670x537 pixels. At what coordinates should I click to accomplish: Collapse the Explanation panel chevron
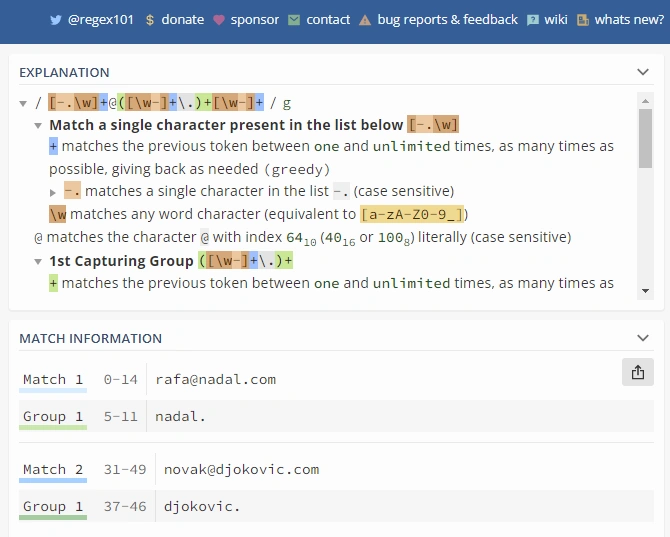click(643, 72)
